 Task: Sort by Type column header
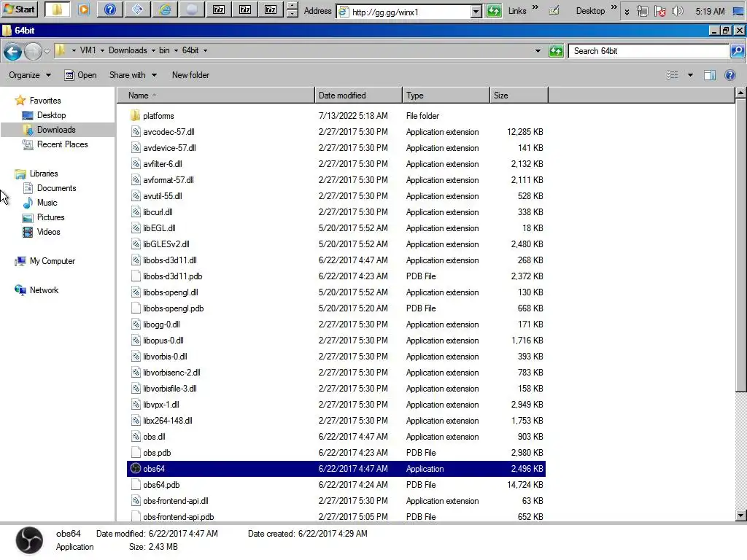coord(446,96)
